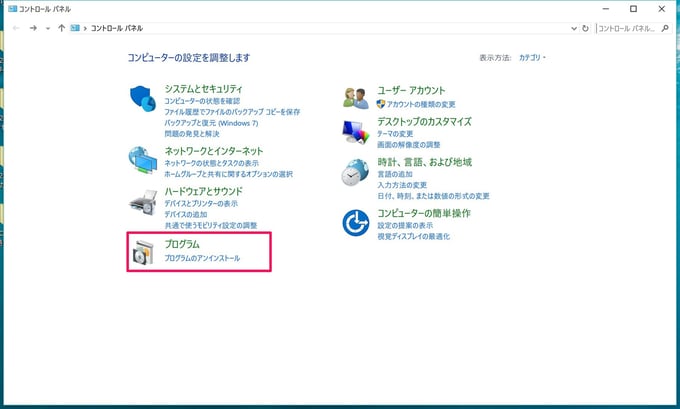Screen dimensions: 680x409
Task: Open バックアップと復元 (Windows 7) link
Action: click(x=211, y=123)
